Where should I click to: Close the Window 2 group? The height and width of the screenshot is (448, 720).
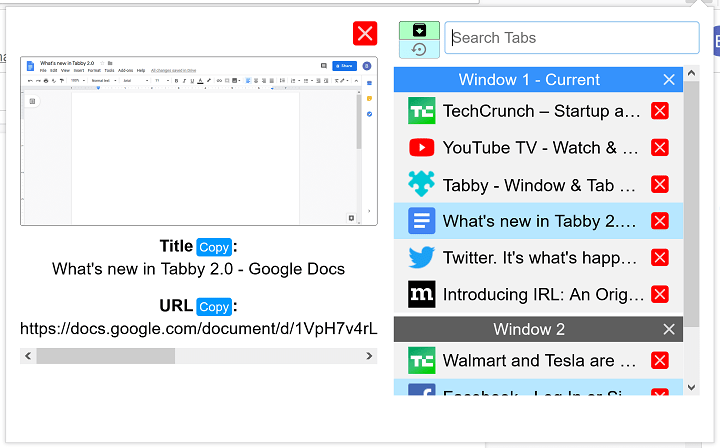point(669,329)
